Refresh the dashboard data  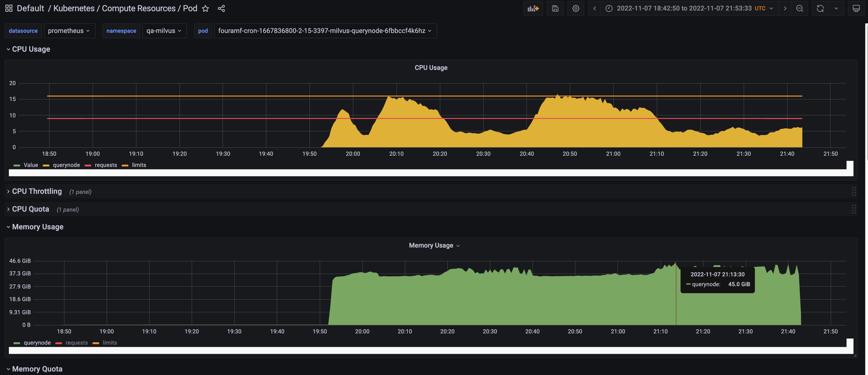coord(820,8)
